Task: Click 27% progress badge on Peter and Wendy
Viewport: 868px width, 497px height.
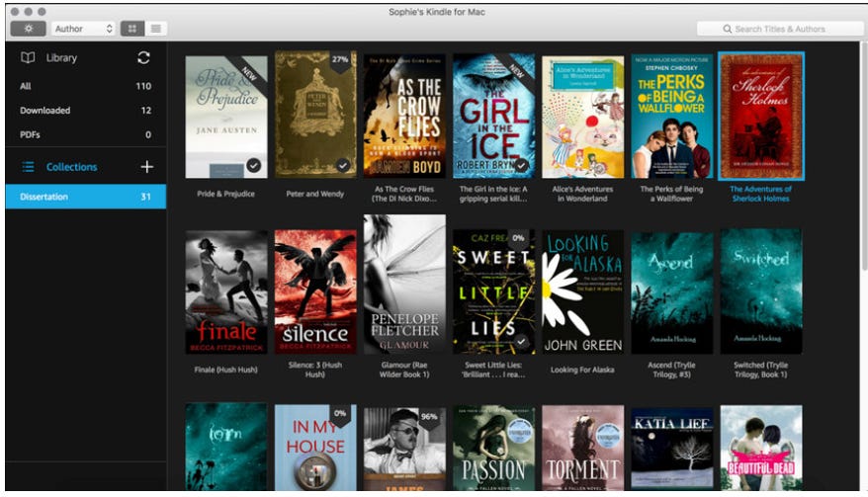Action: [x=340, y=59]
